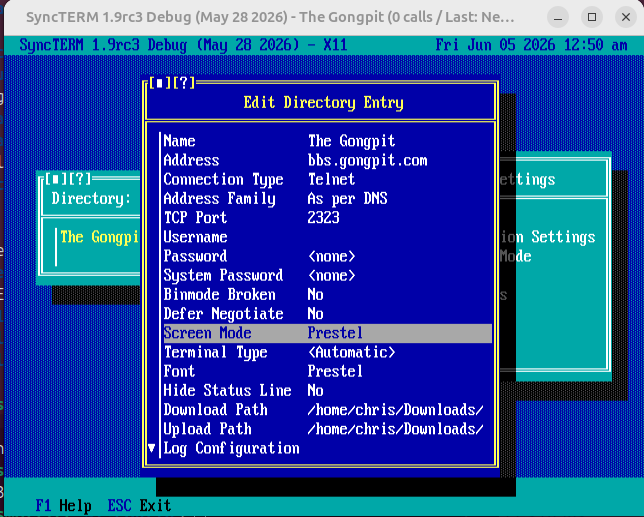
Task: Close the SyncTERM window
Action: (x=626, y=17)
